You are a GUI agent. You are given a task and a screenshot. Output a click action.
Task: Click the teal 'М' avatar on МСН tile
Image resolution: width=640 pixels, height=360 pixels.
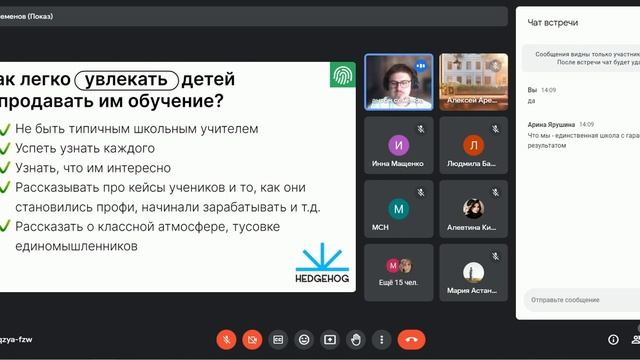pos(399,209)
